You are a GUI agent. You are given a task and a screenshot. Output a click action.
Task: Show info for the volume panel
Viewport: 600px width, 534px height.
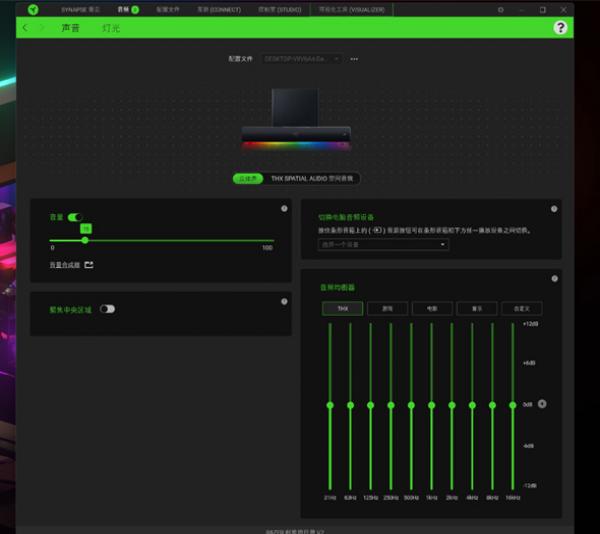pos(284,208)
